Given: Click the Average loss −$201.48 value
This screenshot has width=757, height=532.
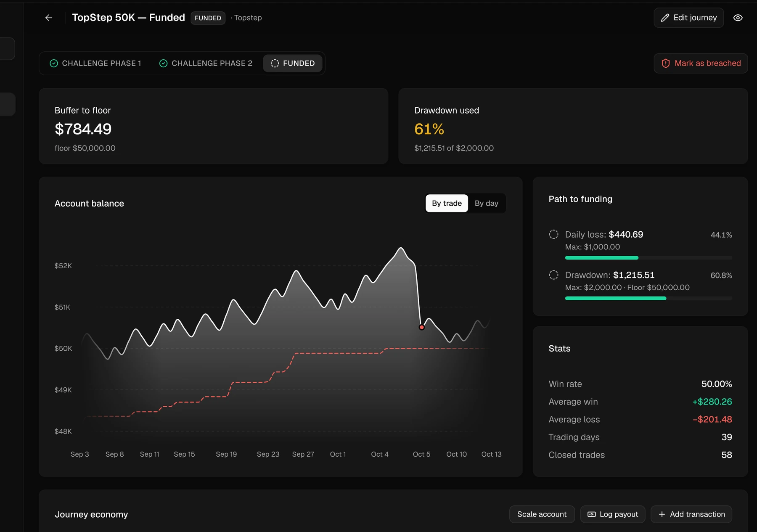Looking at the screenshot, I should pyautogui.click(x=712, y=419).
